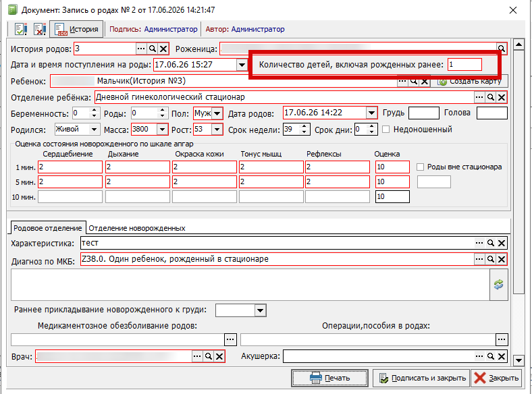The width and height of the screenshot is (532, 394).
Task: Toggle the Недоношенный checkbox
Action: (x=385, y=130)
